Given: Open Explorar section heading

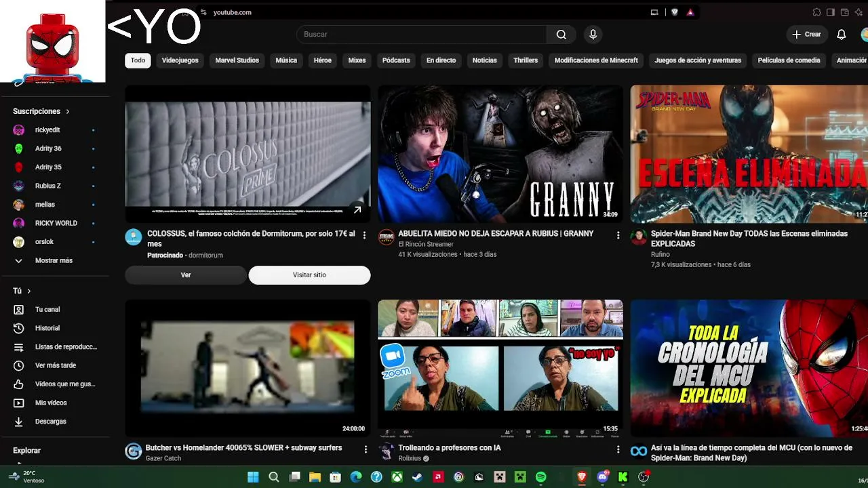Looking at the screenshot, I should pyautogui.click(x=27, y=451).
